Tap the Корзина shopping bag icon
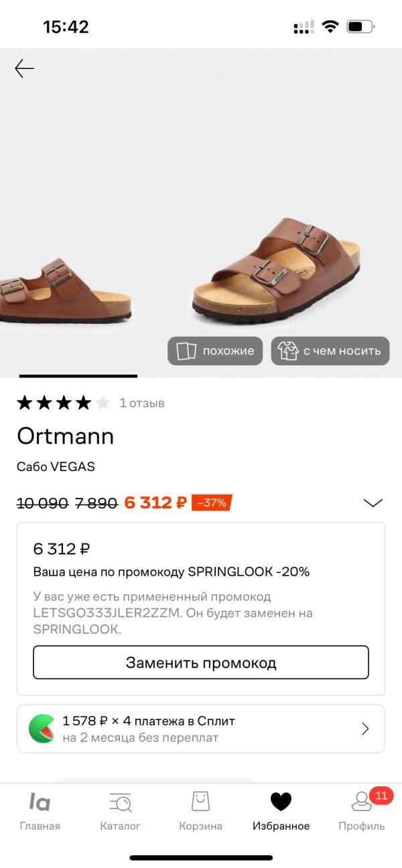 [x=200, y=802]
